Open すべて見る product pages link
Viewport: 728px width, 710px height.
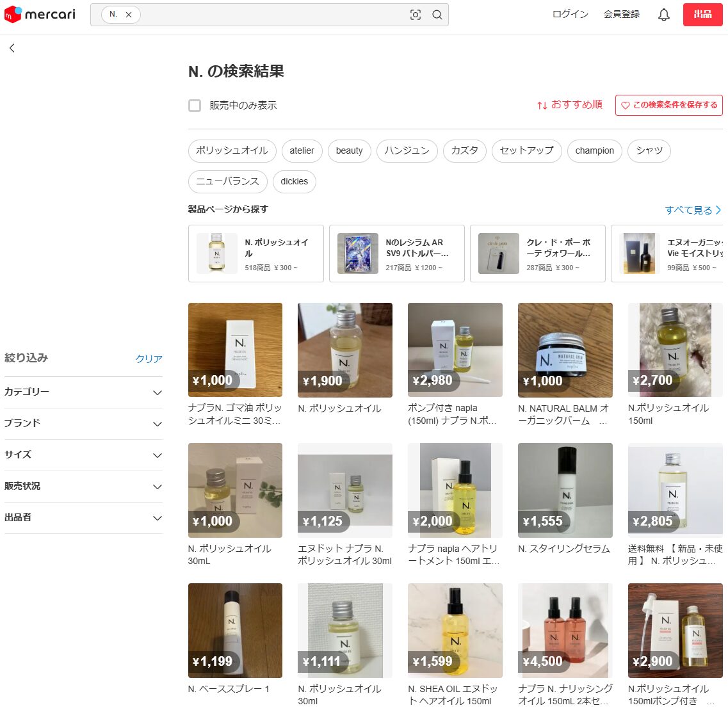coord(693,210)
